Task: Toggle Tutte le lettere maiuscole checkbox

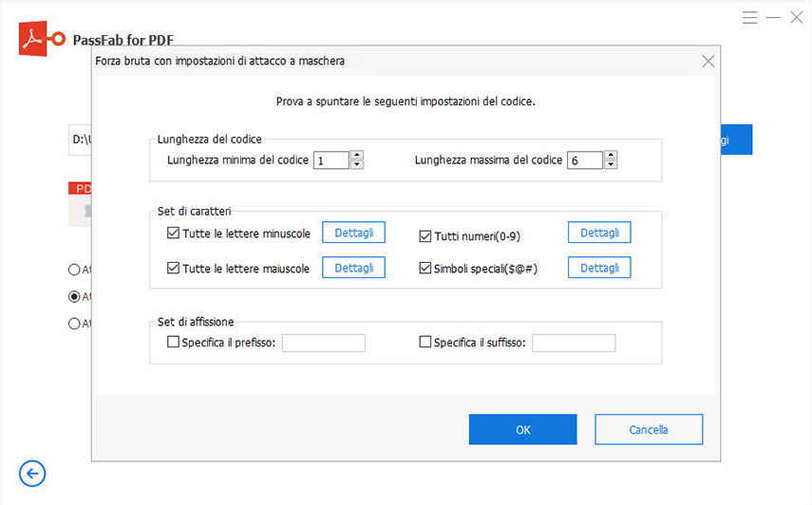Action: tap(173, 268)
